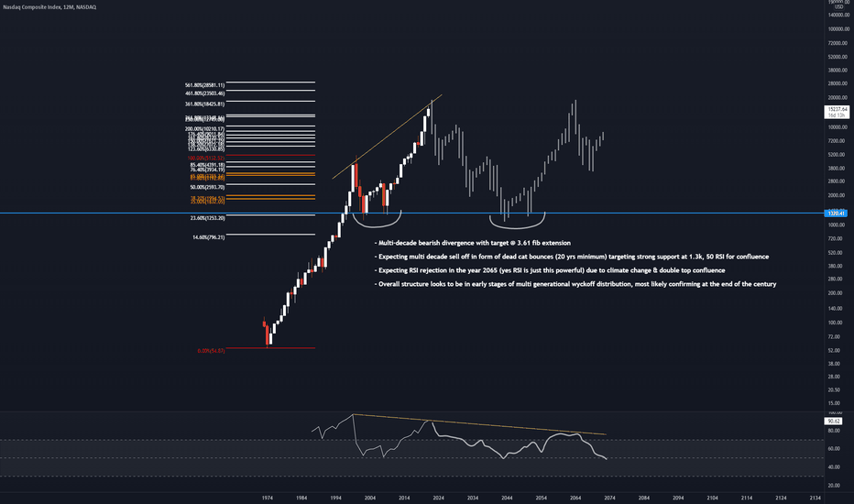Click the 2064 year on time axis
The image size is (854, 504).
tap(575, 498)
